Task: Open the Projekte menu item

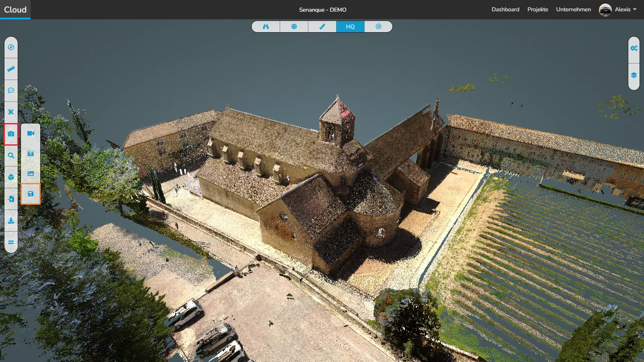Action: pyautogui.click(x=538, y=10)
